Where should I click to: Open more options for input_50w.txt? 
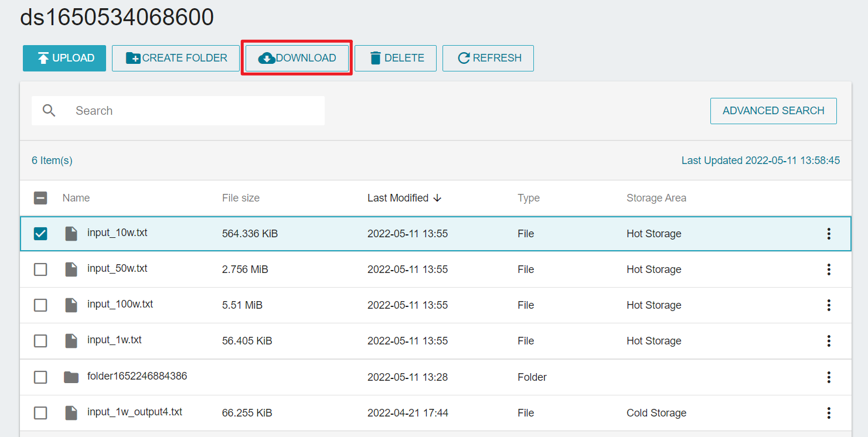pyautogui.click(x=829, y=269)
